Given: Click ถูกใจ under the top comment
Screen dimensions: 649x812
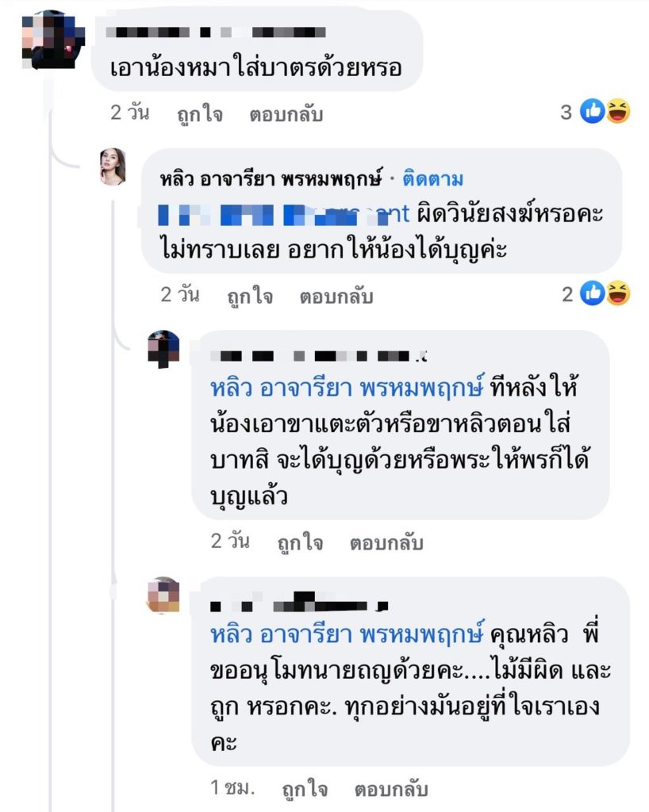Looking at the screenshot, I should click(x=200, y=113).
